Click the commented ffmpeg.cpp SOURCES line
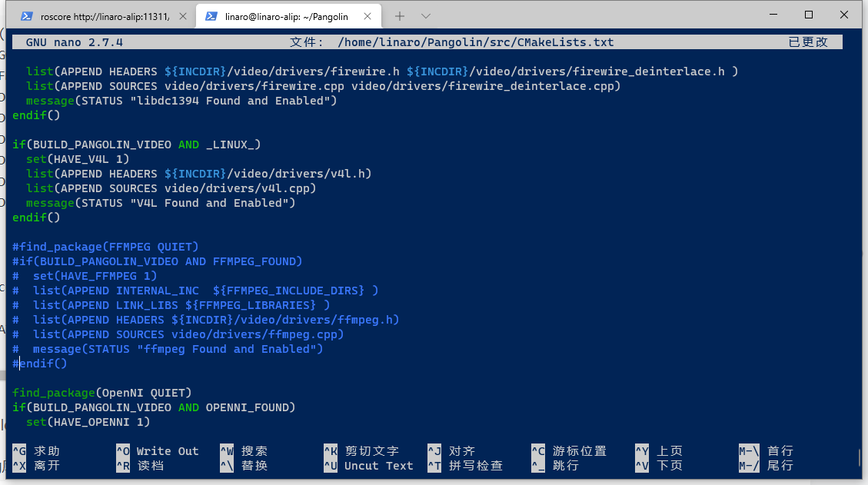Screen dimensions: 868x485 (178, 334)
